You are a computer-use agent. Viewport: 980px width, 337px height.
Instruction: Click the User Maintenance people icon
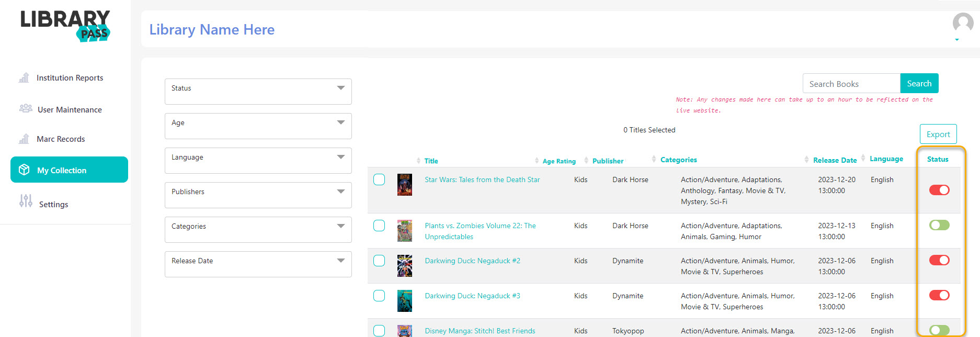click(x=26, y=108)
